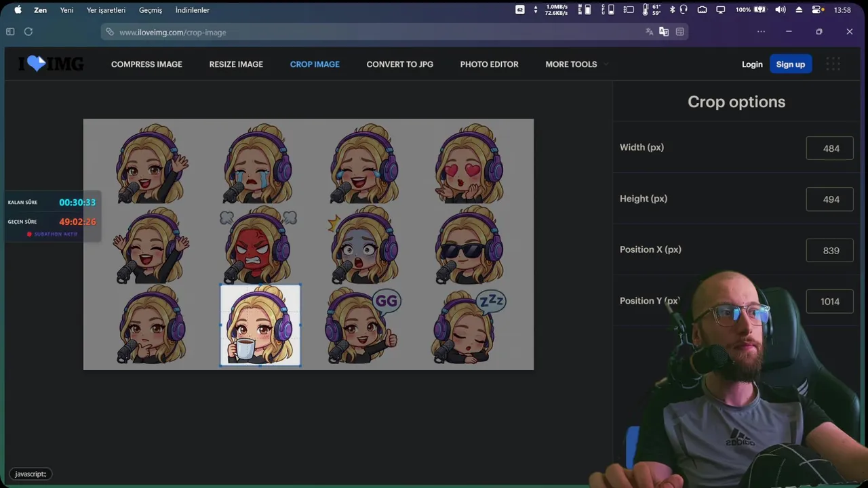Screen dimensions: 868x488
Task: Click the disk drive monitor icon
Action: click(x=629, y=9)
